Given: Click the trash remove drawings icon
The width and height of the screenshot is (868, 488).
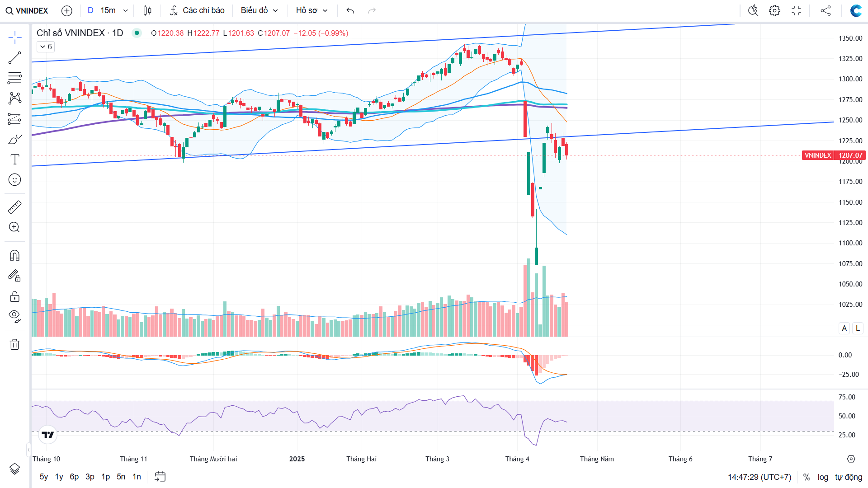Looking at the screenshot, I should pyautogui.click(x=14, y=344).
